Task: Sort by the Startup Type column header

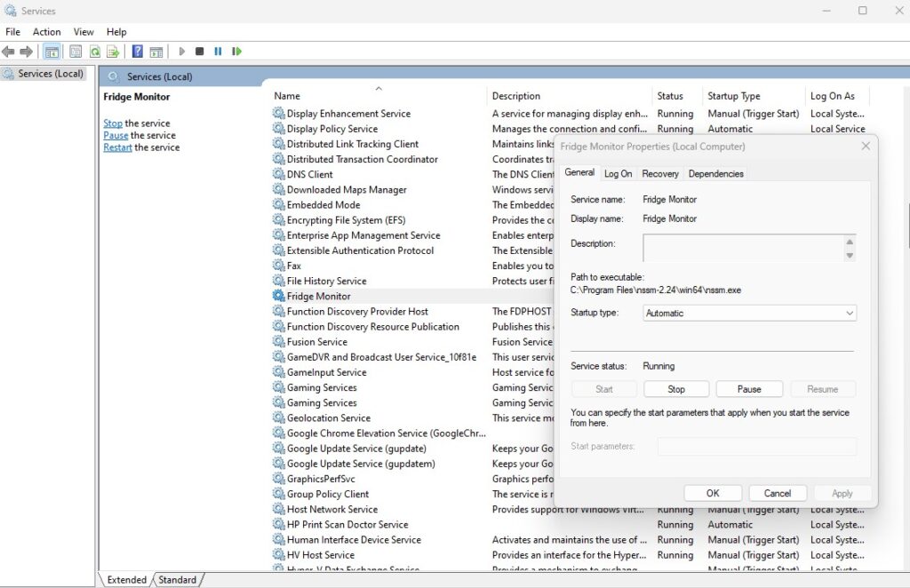Action: click(x=733, y=96)
